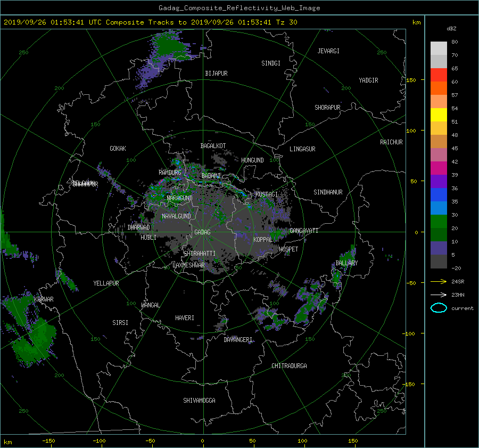Click the HUNGUND city label
The width and height of the screenshot is (479, 448).
252,160
